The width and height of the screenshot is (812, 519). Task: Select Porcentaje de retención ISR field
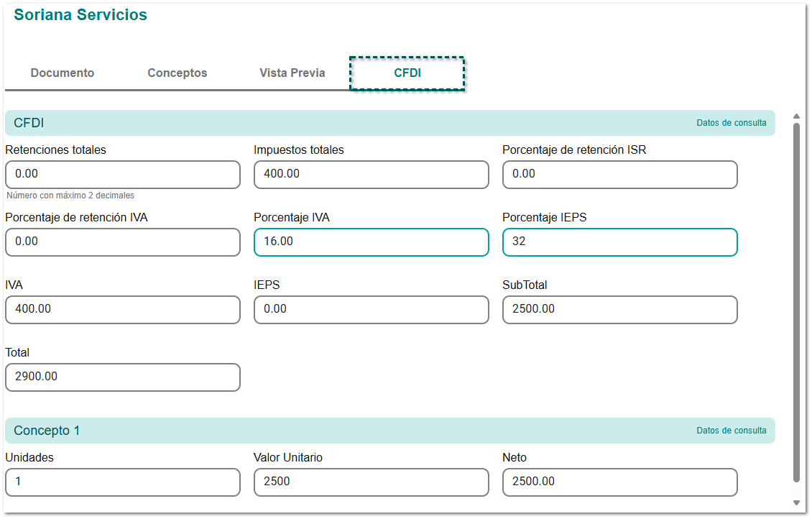point(619,175)
